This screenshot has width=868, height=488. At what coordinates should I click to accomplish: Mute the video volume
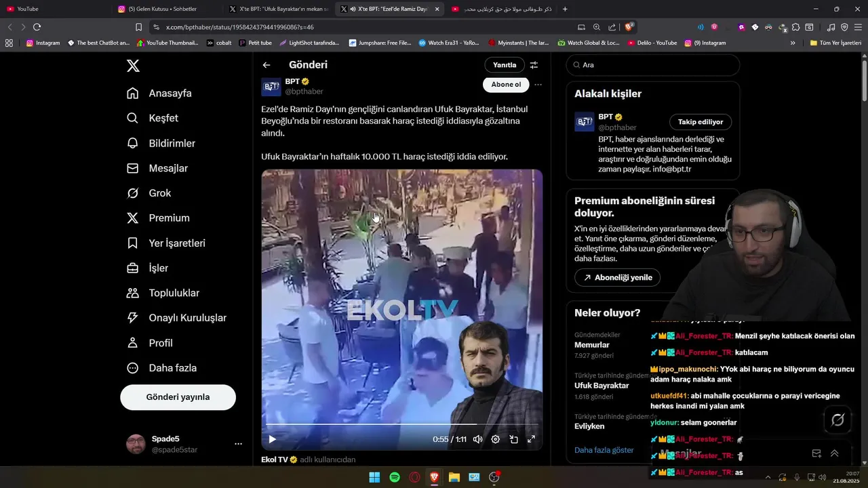[477, 439]
